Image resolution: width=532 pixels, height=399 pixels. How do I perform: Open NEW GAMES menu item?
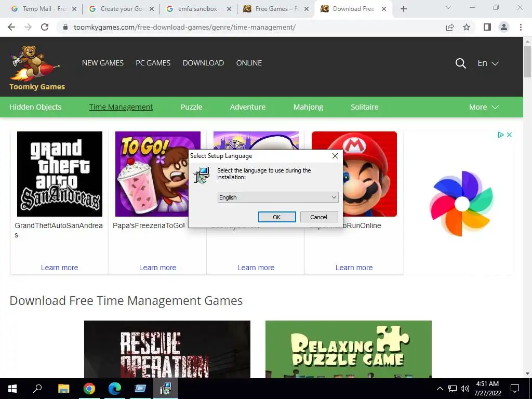(103, 63)
